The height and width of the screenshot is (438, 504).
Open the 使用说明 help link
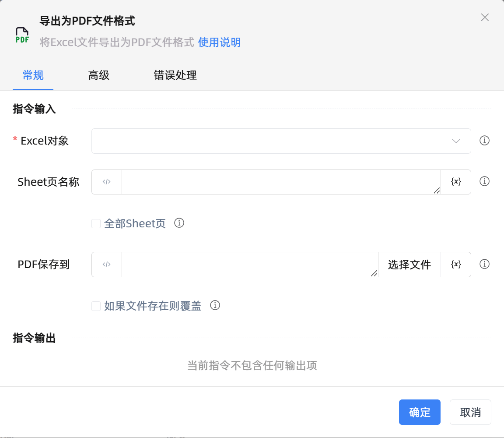click(219, 42)
